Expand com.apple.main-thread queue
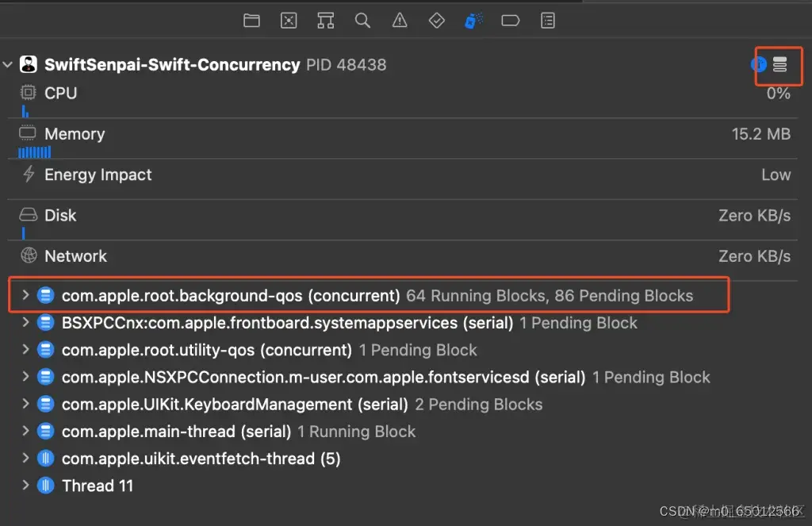 25,431
